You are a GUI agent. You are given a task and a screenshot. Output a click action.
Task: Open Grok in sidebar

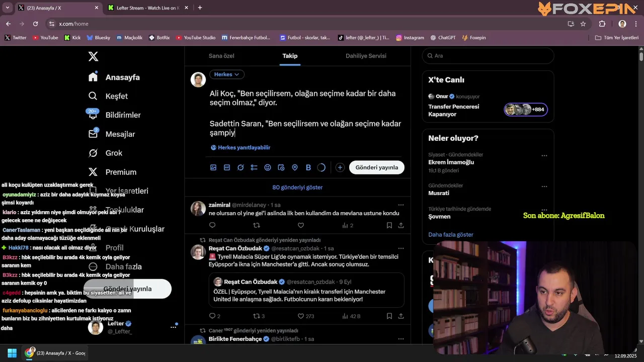[105, 153]
